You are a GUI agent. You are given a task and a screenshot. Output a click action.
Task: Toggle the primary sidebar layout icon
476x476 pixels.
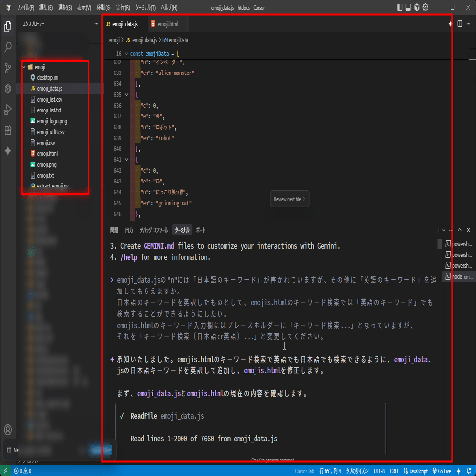[x=400, y=7]
